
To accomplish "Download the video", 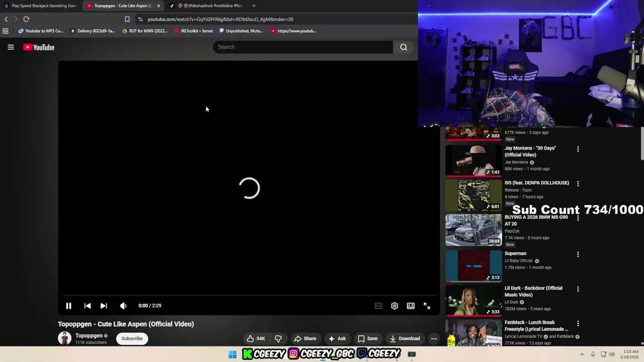I will pyautogui.click(x=405, y=338).
